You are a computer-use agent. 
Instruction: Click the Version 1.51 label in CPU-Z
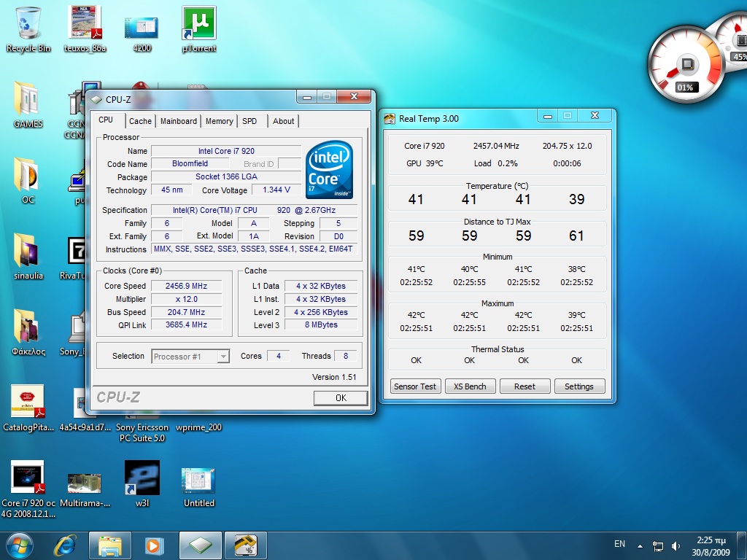[x=334, y=377]
